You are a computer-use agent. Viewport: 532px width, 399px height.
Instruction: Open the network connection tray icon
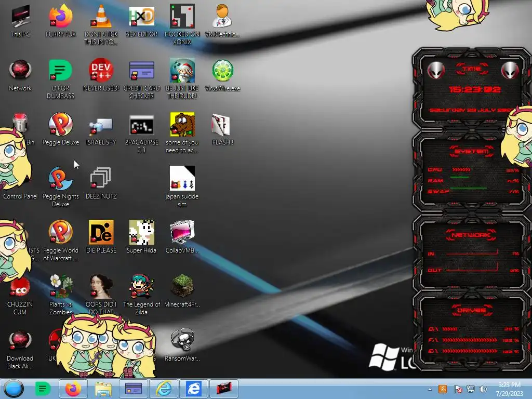pyautogui.click(x=471, y=389)
